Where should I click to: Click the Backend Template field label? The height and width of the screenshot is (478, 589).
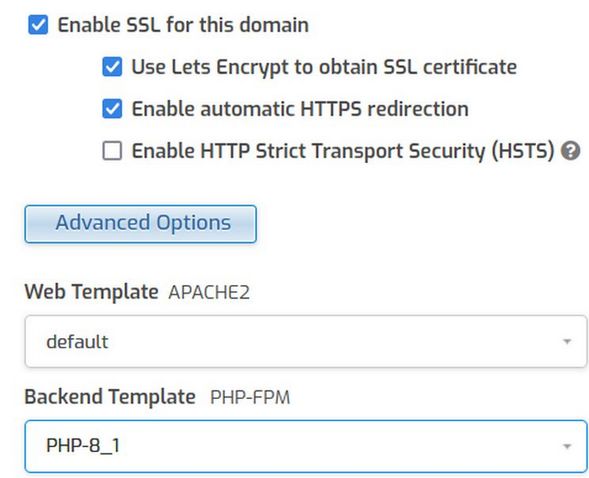pyautogui.click(x=110, y=397)
